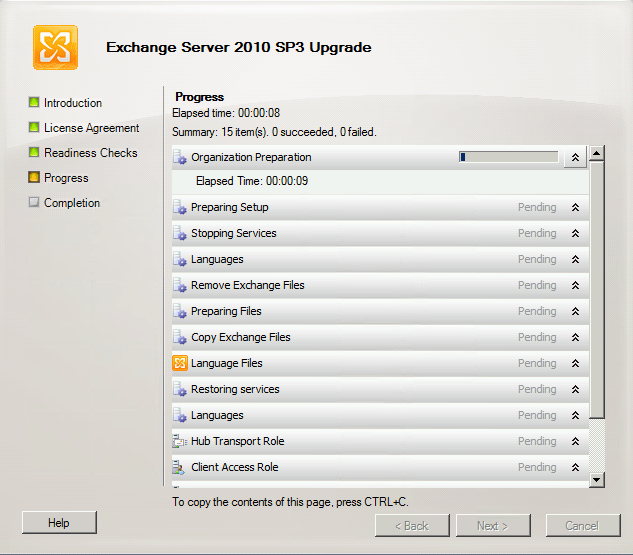Select the Completion wizard step
The width and height of the screenshot is (633, 555).
[72, 203]
